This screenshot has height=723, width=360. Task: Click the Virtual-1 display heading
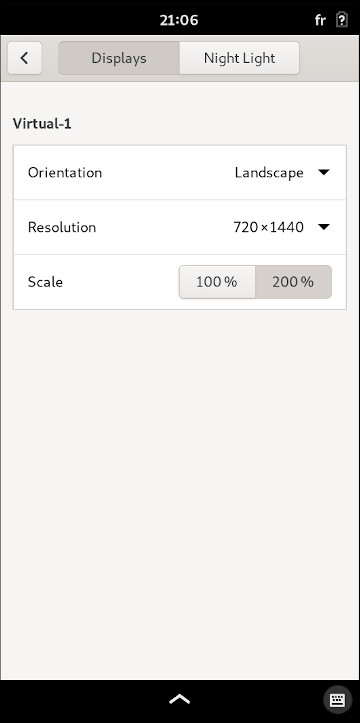pyautogui.click(x=42, y=124)
